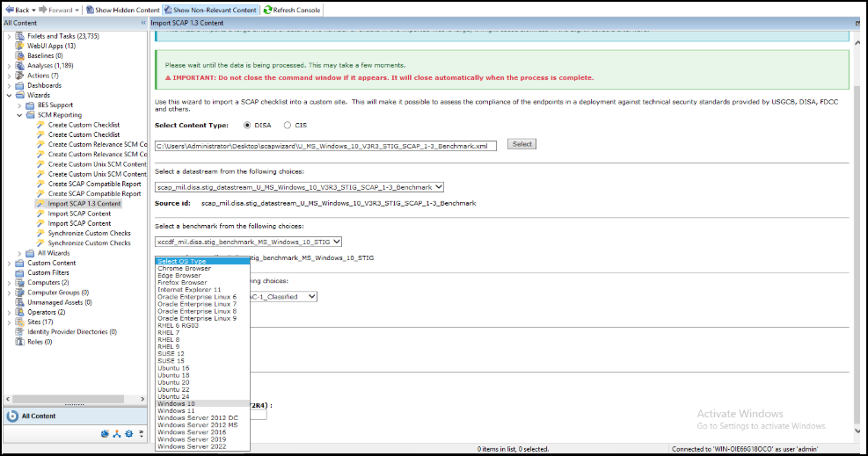868x456 pixels.
Task: Click the navigation tree horizontal scrollbar
Action: (68, 399)
